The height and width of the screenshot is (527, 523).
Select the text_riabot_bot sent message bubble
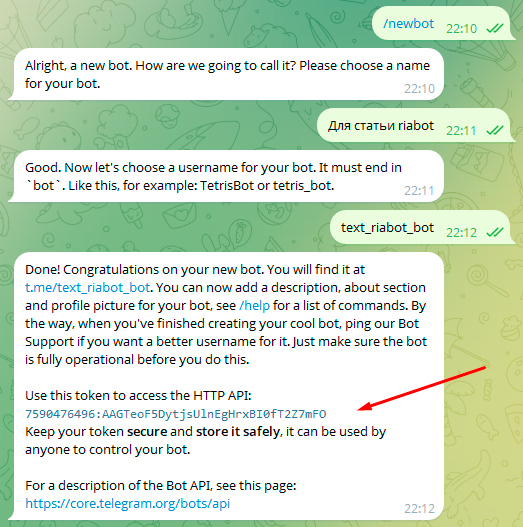click(x=422, y=228)
